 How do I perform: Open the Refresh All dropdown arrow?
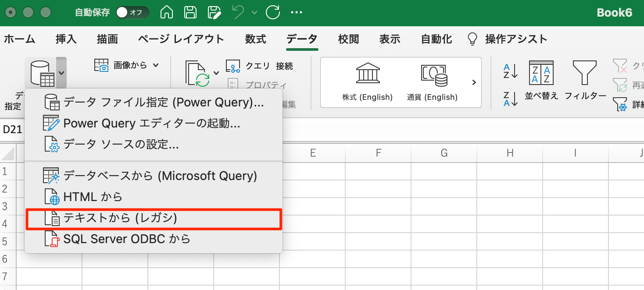pos(216,73)
